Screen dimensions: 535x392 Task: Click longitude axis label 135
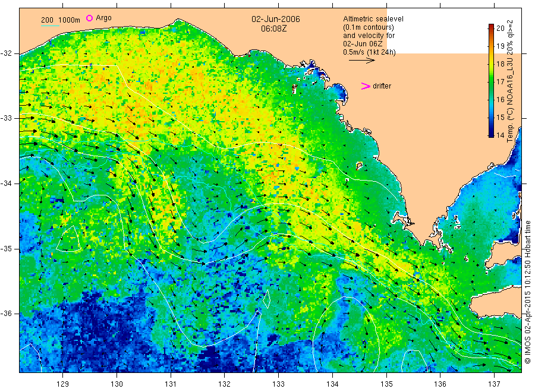(386, 384)
